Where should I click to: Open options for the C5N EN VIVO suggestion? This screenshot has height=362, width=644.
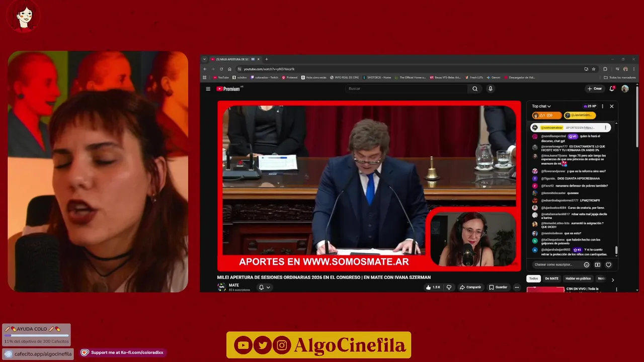point(616,290)
